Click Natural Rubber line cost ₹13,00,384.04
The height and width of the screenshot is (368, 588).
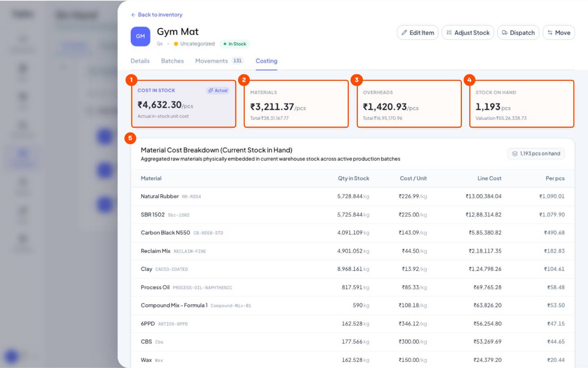(x=483, y=196)
